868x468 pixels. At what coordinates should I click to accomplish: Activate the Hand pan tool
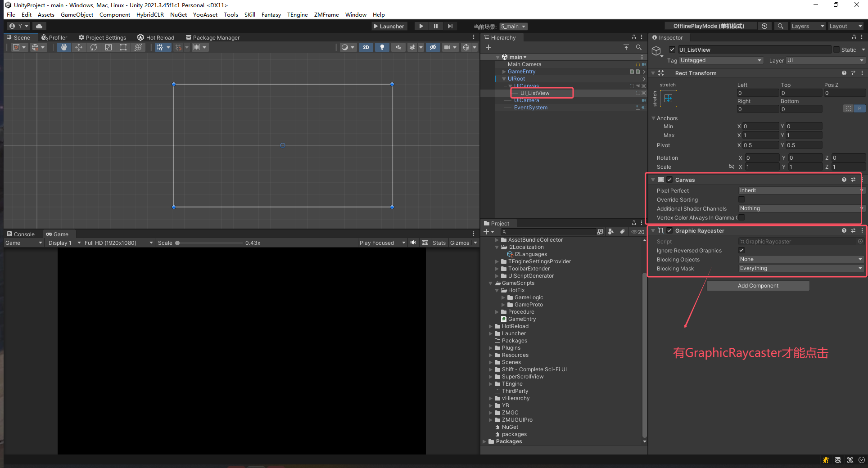tap(63, 47)
